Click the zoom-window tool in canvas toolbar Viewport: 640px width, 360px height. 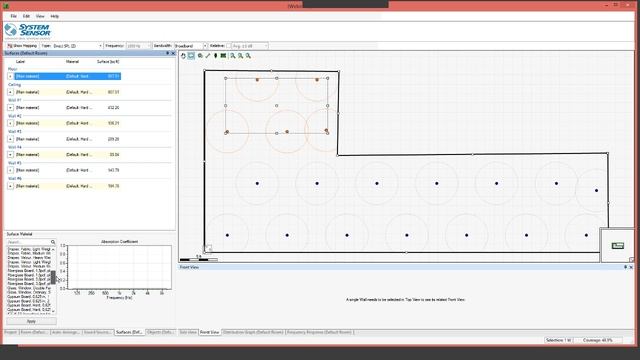click(200, 56)
